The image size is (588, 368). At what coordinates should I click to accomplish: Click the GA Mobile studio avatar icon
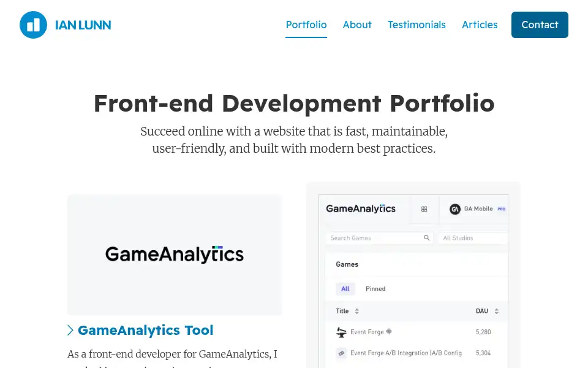455,209
